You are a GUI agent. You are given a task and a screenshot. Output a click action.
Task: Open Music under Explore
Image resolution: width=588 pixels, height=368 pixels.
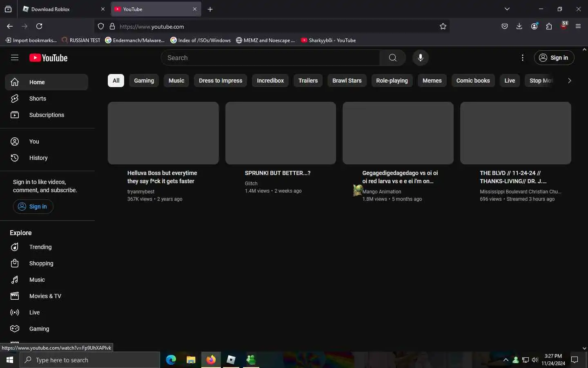pos(47,280)
